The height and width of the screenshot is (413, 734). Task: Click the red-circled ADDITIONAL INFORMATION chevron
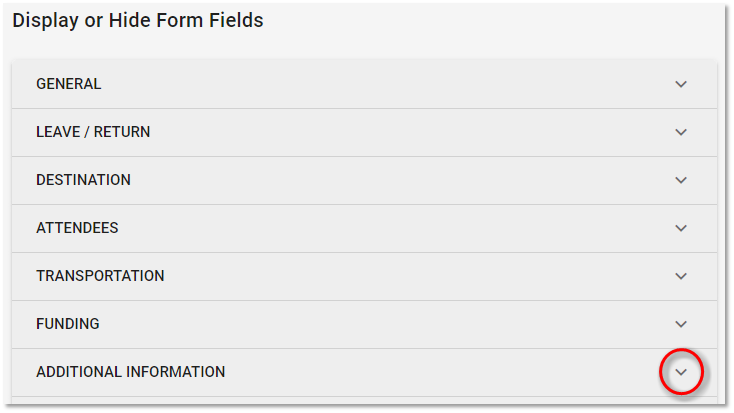681,372
